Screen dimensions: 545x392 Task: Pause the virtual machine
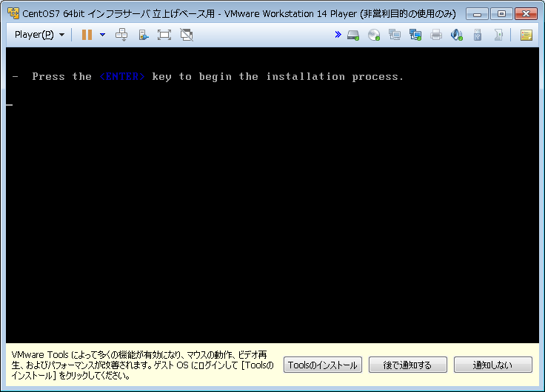(x=87, y=35)
